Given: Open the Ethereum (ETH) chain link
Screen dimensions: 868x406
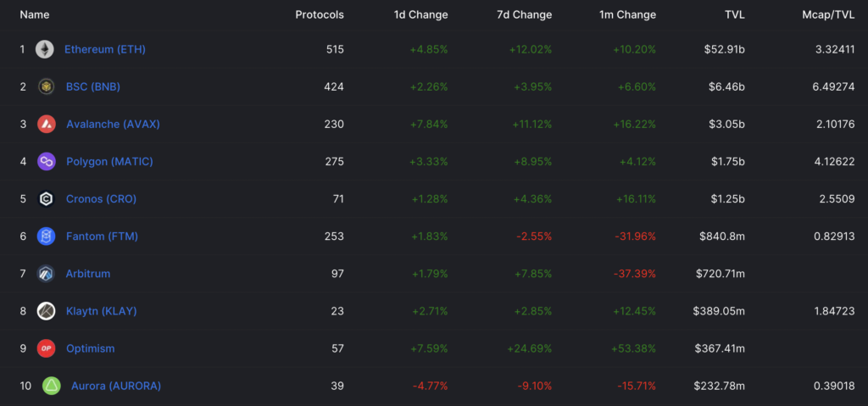Looking at the screenshot, I should 105,49.
